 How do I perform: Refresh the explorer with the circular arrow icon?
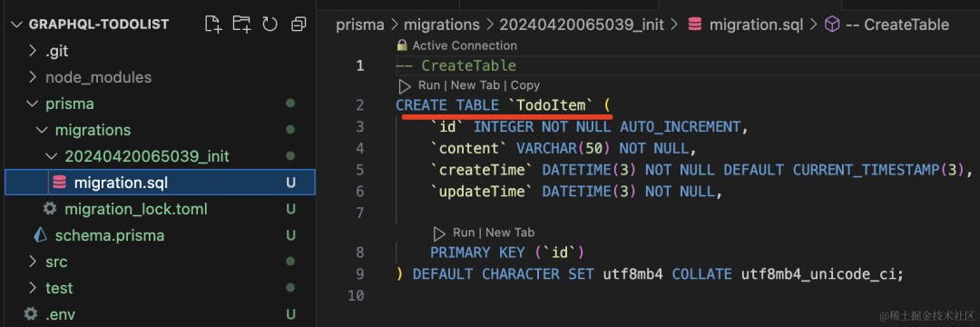tap(269, 25)
